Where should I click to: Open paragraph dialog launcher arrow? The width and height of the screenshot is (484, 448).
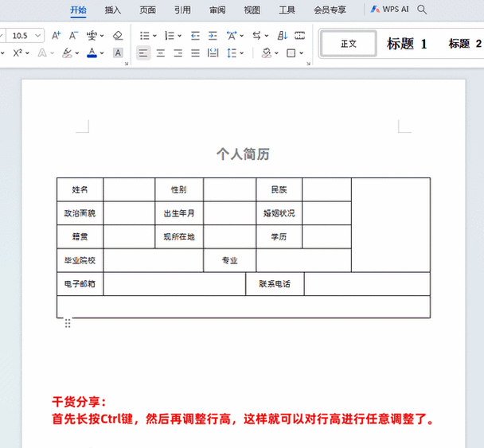coord(308,64)
